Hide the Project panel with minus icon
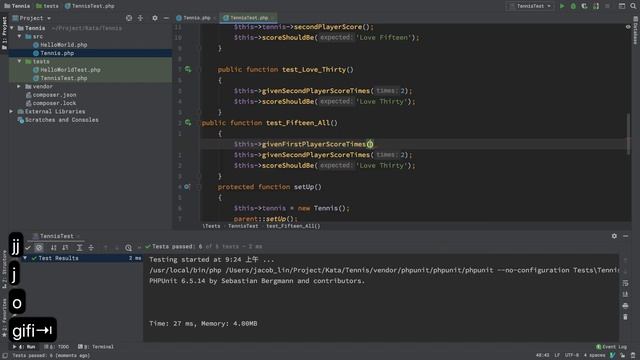 tap(166, 18)
